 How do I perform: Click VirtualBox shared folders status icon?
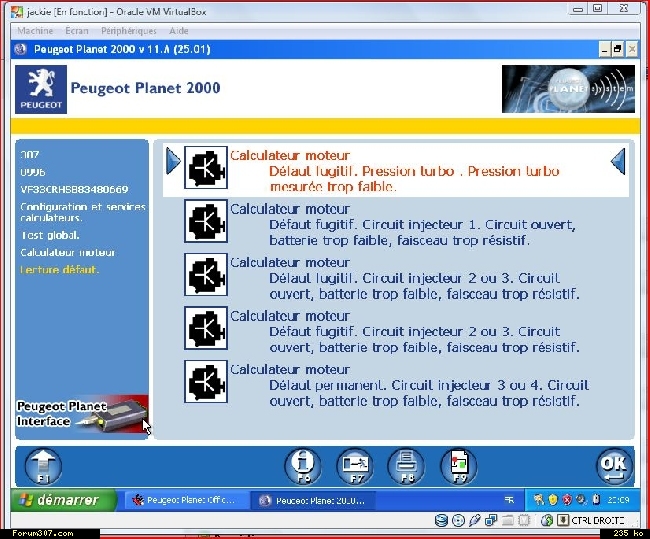pos(508,520)
